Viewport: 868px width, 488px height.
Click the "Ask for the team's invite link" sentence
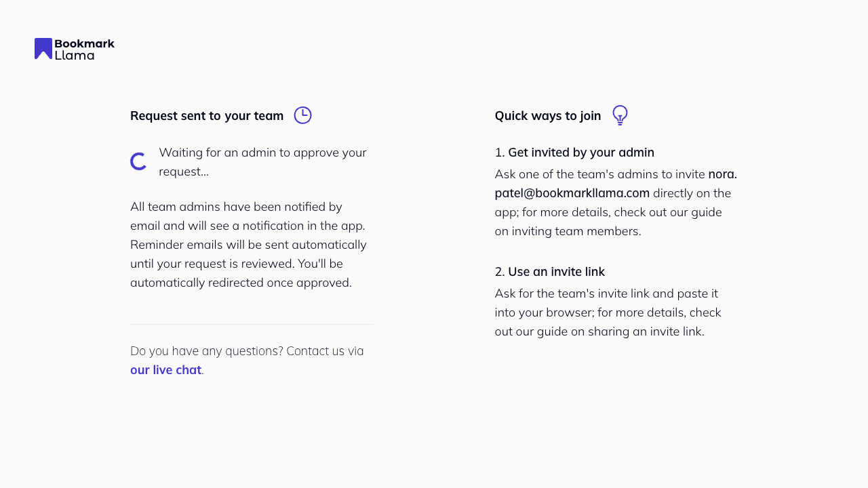(606, 293)
